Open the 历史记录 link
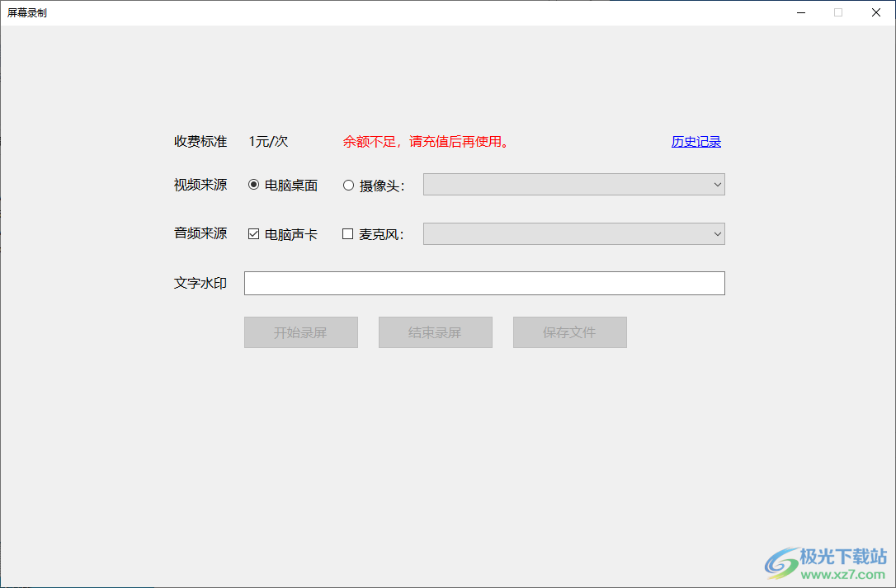The image size is (896, 588). click(x=696, y=142)
